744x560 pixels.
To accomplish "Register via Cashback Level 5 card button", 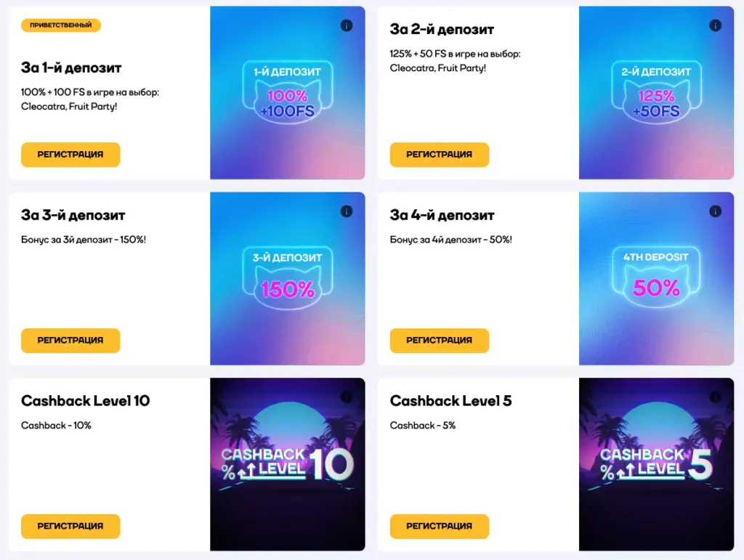I will [439, 526].
